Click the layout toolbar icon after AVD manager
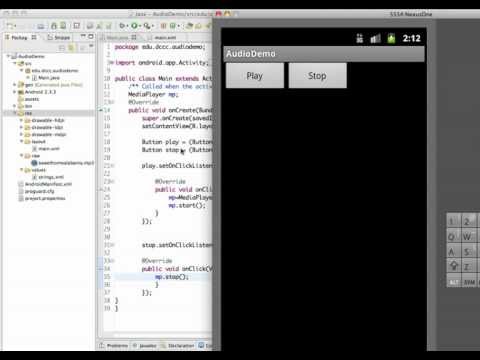The height and width of the screenshot is (360, 480). [77, 26]
